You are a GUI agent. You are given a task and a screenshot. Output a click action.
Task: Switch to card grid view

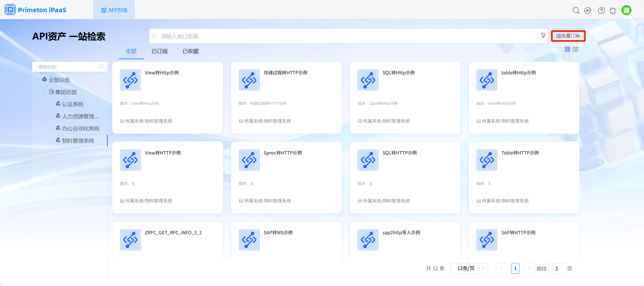(x=567, y=49)
